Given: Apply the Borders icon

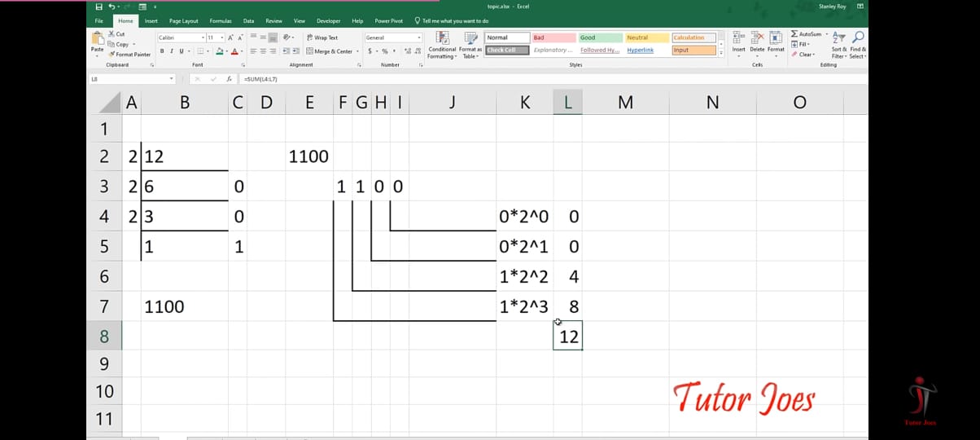Looking at the screenshot, I should click(199, 51).
